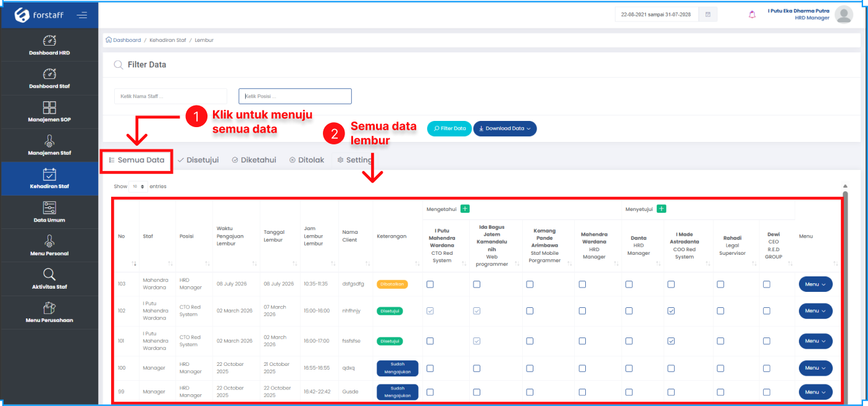Check Danta checkbox in row 100

(x=629, y=368)
